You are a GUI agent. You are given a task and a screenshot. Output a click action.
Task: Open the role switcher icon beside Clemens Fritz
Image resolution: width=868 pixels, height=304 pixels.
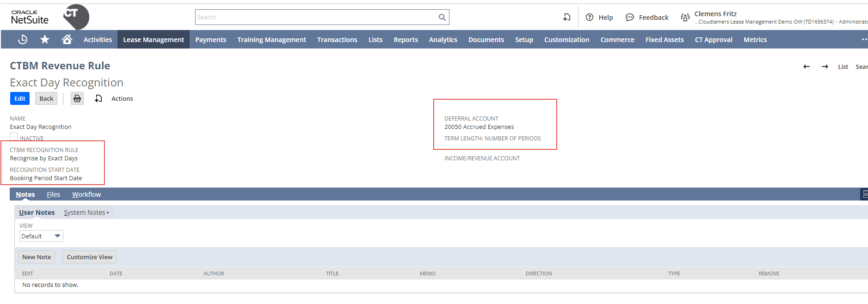pos(685,17)
